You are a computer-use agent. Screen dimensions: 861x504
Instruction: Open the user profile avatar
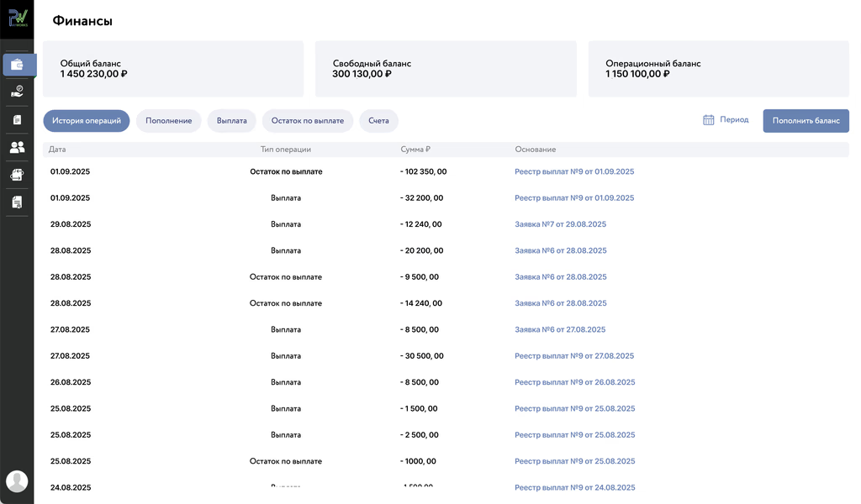(17, 481)
